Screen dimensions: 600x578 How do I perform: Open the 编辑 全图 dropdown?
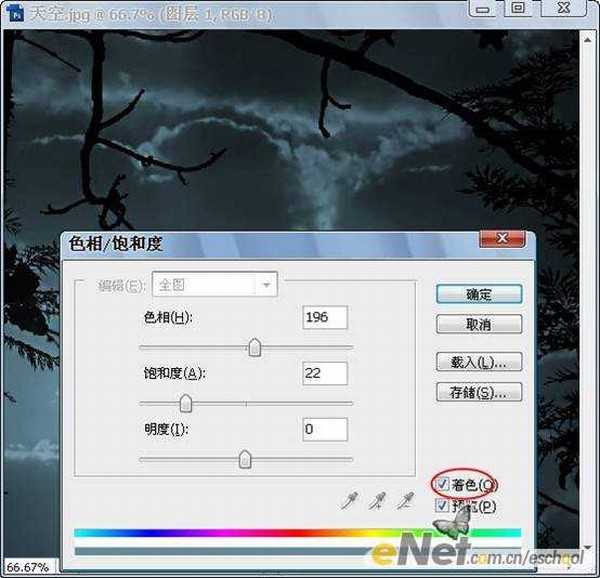(x=266, y=285)
